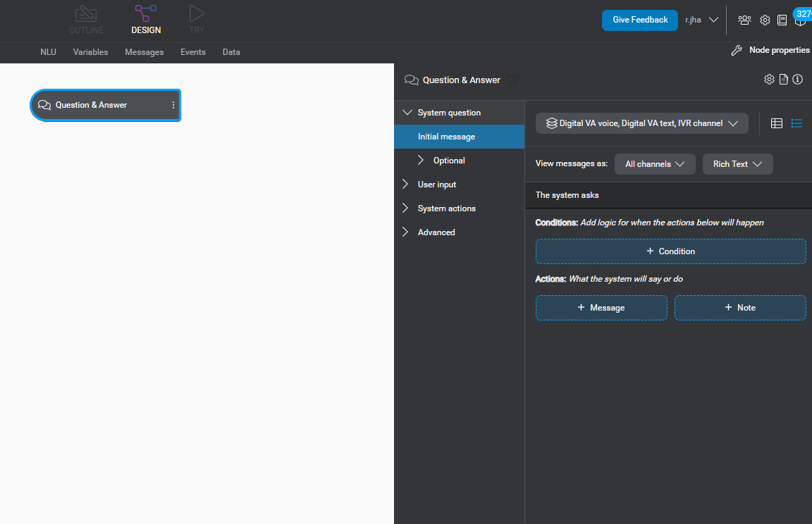Screen dimensions: 812x524
Task: Expand the User input section
Action: tap(436, 185)
